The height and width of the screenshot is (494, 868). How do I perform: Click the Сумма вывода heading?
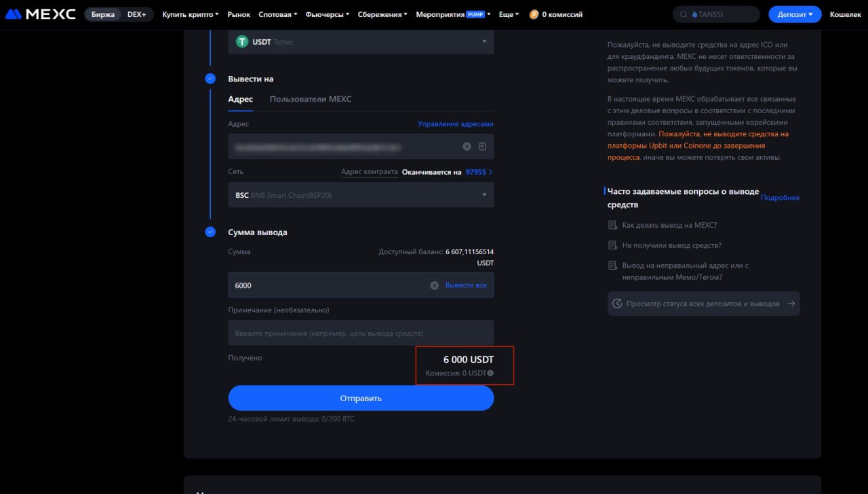coord(258,232)
